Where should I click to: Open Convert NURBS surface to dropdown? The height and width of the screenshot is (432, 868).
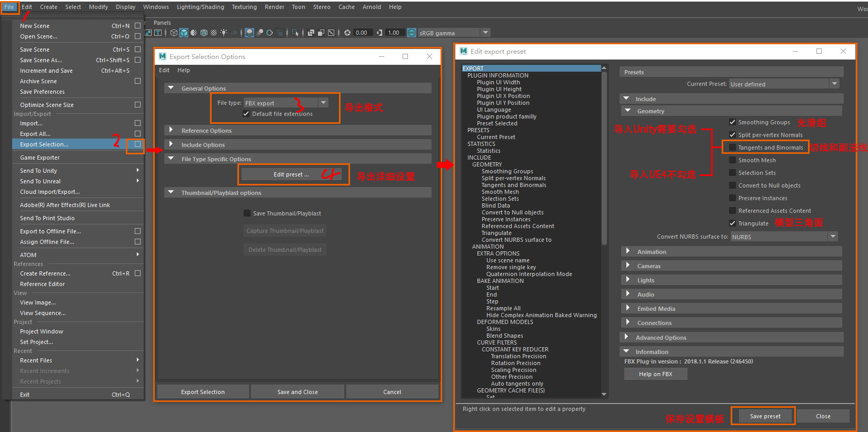point(784,237)
